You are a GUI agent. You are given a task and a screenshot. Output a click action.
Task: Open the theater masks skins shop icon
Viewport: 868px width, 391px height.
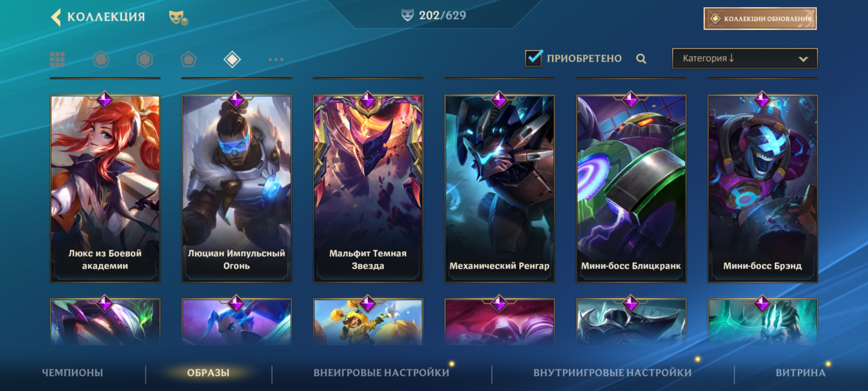pyautogui.click(x=178, y=18)
